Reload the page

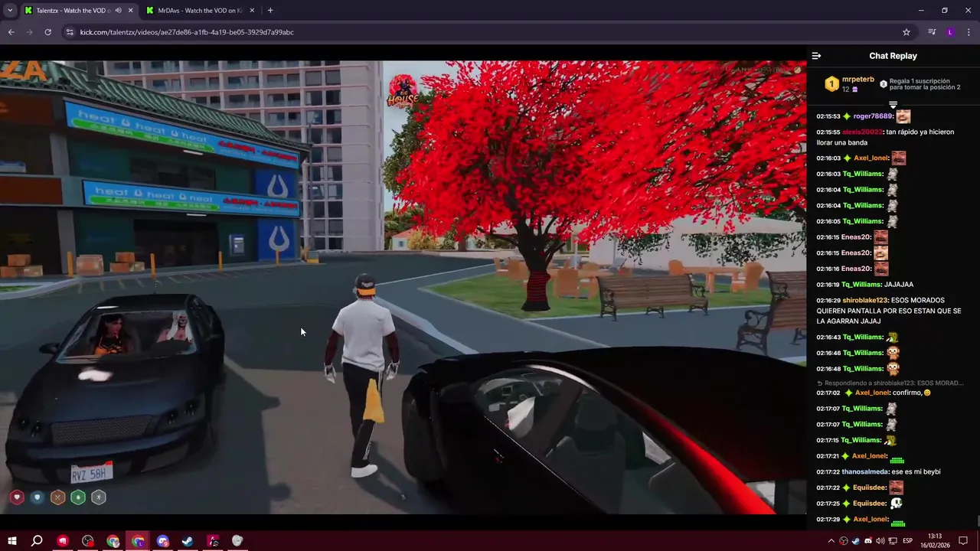[x=47, y=32]
